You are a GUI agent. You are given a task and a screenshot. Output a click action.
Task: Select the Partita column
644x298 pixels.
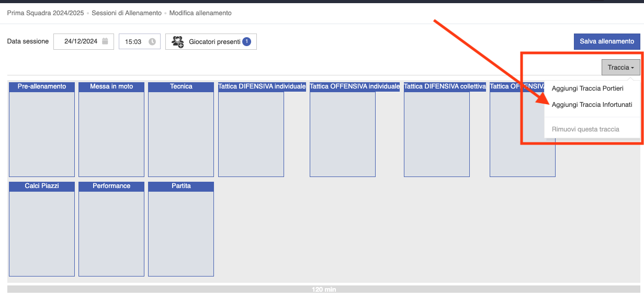(x=181, y=229)
